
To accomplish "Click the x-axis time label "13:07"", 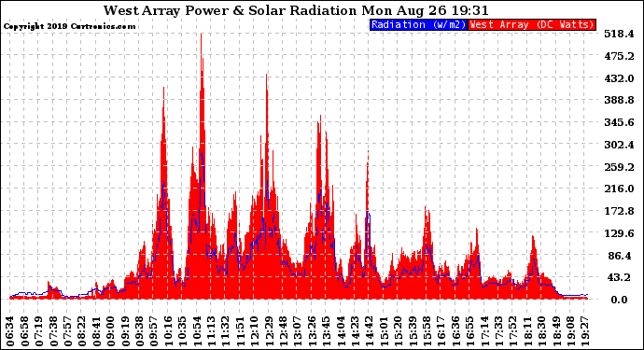I will (298, 331).
